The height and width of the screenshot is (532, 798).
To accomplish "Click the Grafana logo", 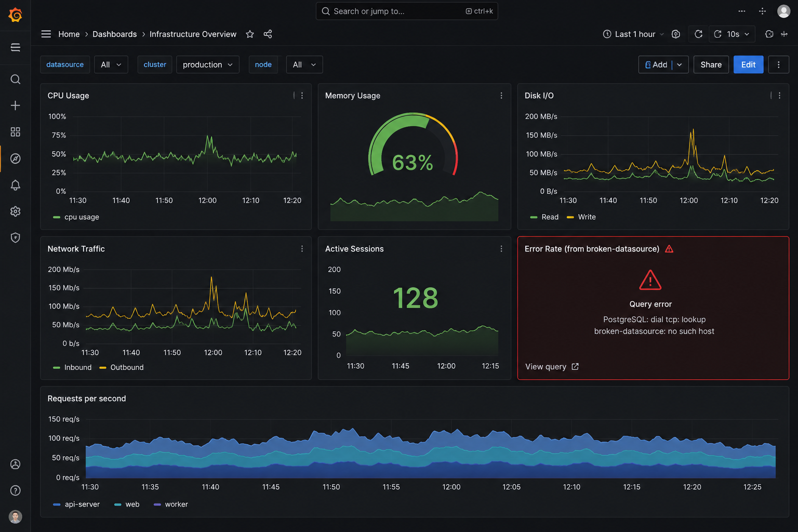I will coord(16,15).
